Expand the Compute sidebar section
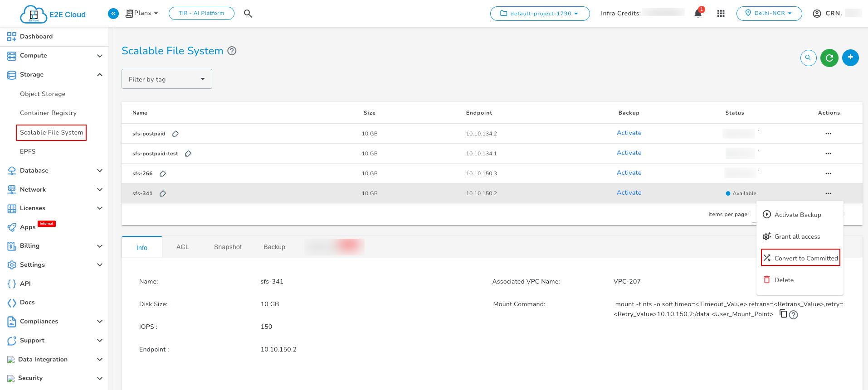 click(x=54, y=56)
